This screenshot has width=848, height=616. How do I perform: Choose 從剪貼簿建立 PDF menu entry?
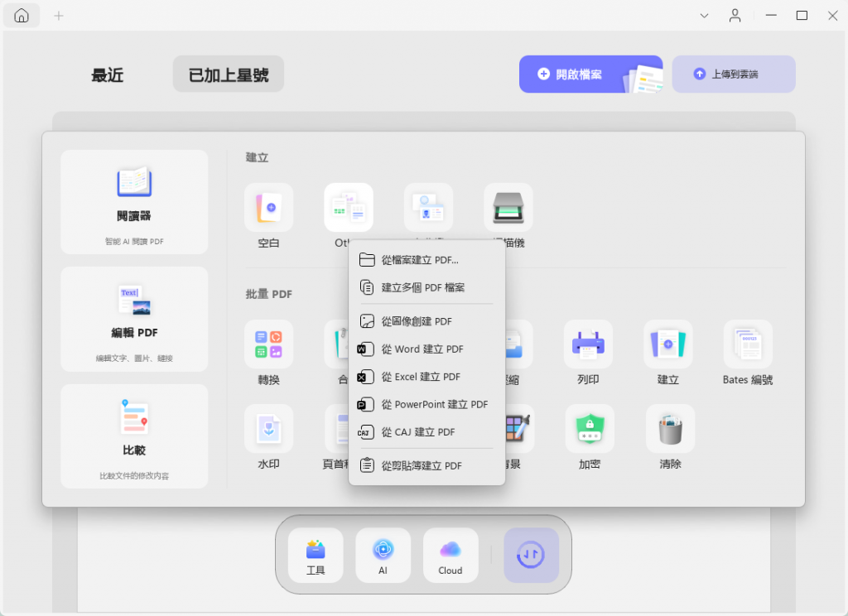426,465
